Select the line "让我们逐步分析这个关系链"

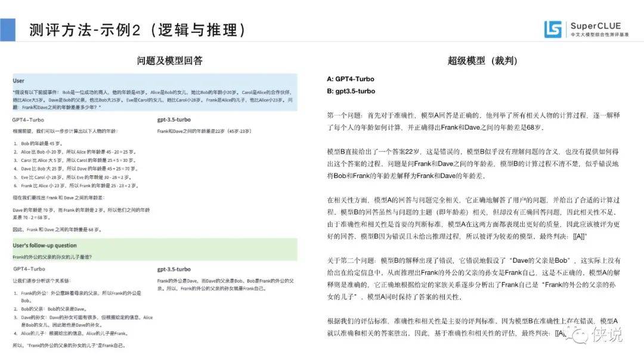(42, 281)
